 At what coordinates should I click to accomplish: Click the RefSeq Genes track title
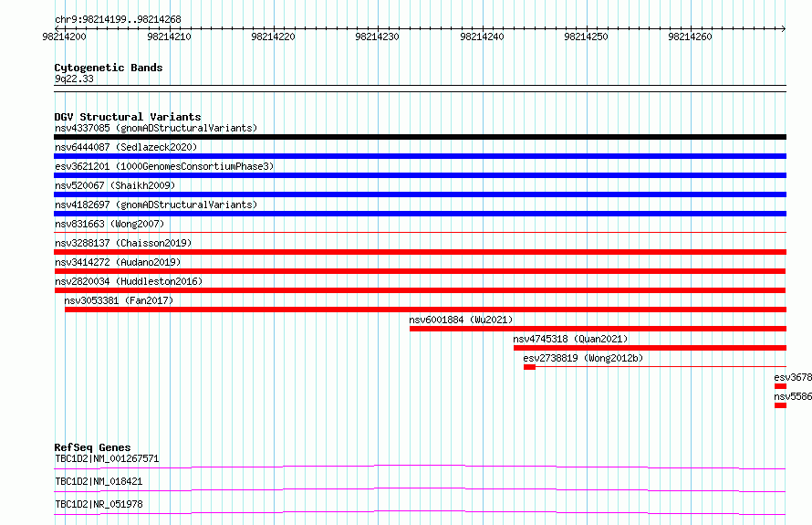[x=92, y=447]
